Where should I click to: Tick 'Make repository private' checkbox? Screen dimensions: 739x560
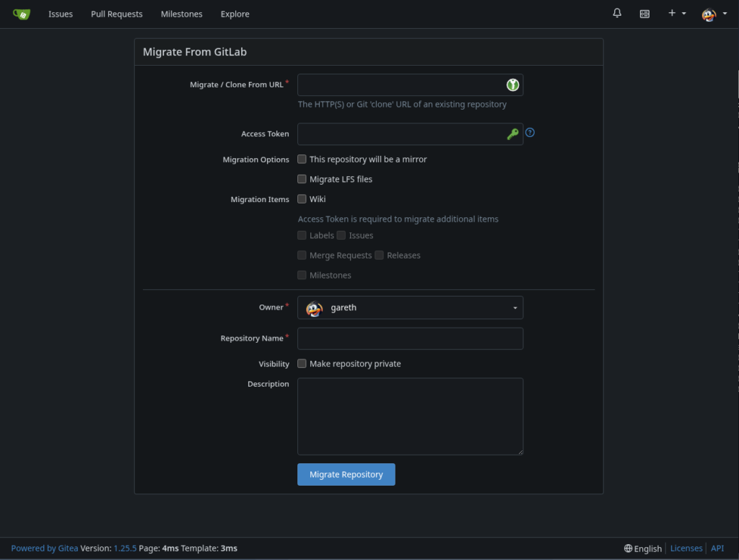(302, 364)
